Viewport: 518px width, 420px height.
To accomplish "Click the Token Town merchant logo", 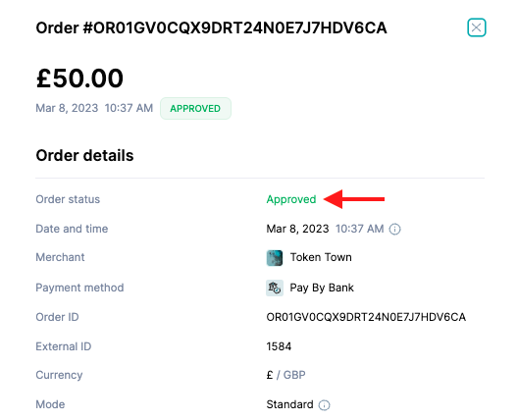I will pos(274,258).
